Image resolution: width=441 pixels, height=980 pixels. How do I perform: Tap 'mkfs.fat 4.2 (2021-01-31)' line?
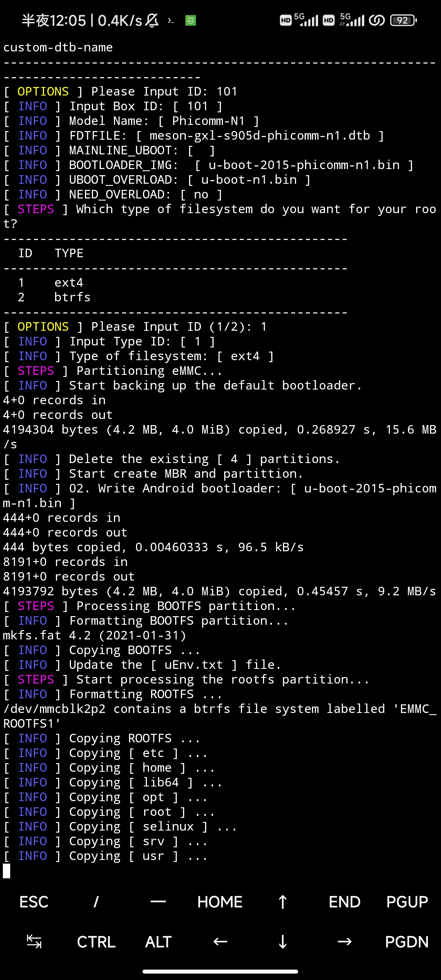point(95,635)
